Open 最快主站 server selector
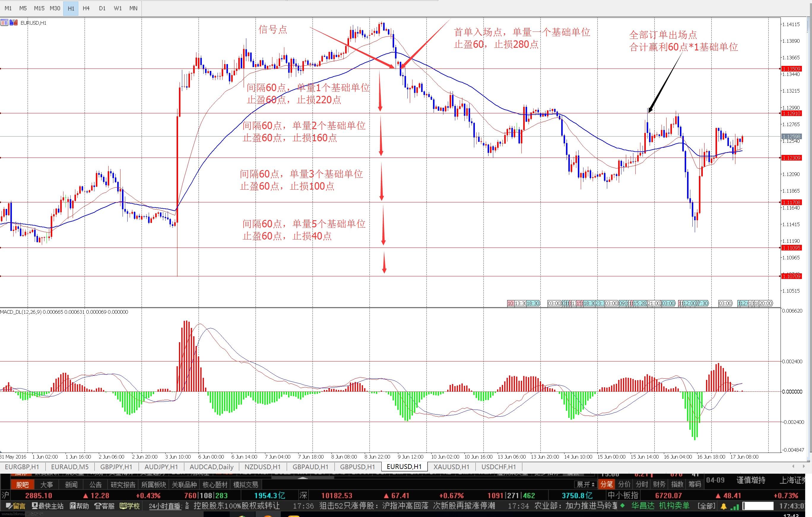 point(47,506)
